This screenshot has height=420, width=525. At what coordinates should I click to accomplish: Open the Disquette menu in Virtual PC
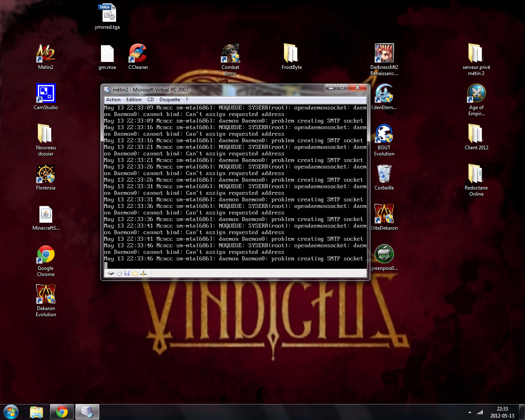click(x=170, y=100)
